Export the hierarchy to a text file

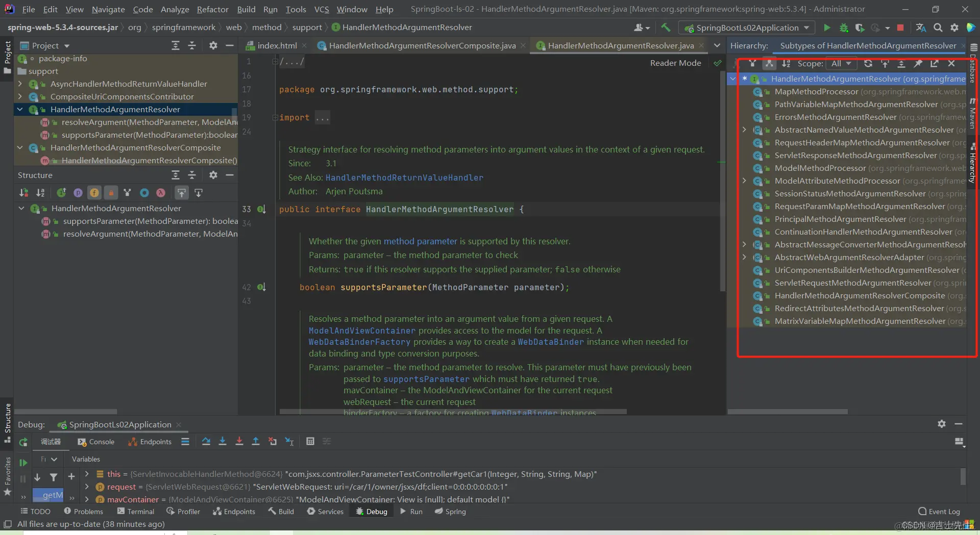tap(934, 63)
